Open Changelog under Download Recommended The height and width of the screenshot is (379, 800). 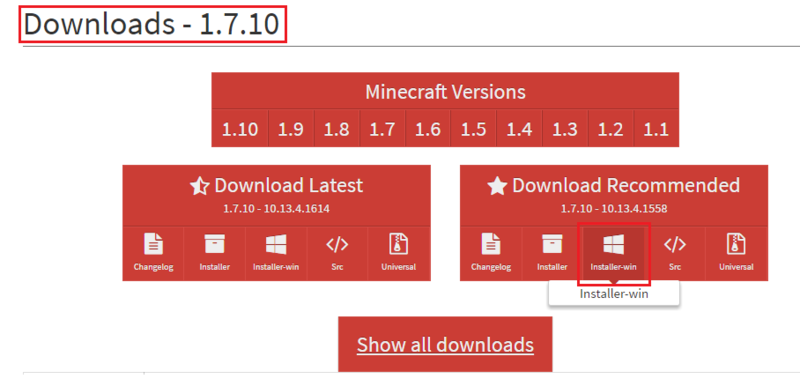pos(491,253)
